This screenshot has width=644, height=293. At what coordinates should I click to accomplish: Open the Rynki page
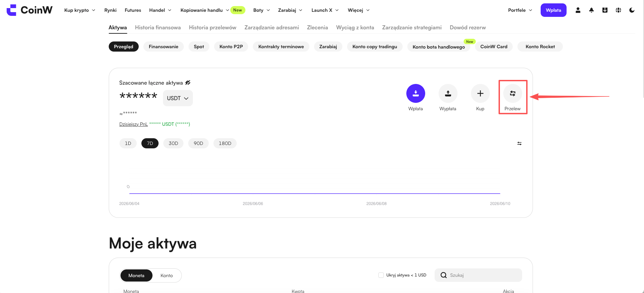coord(110,10)
